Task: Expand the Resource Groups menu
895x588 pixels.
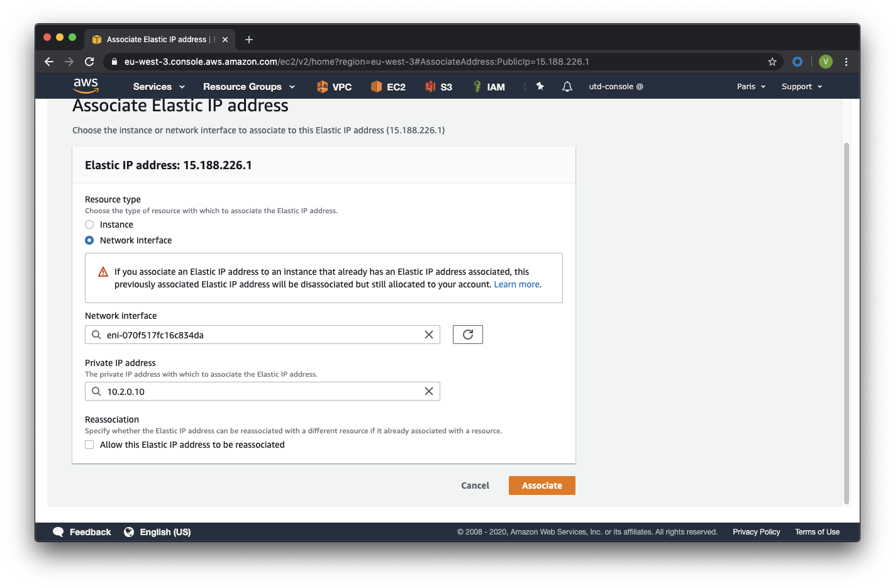Action: pyautogui.click(x=249, y=87)
